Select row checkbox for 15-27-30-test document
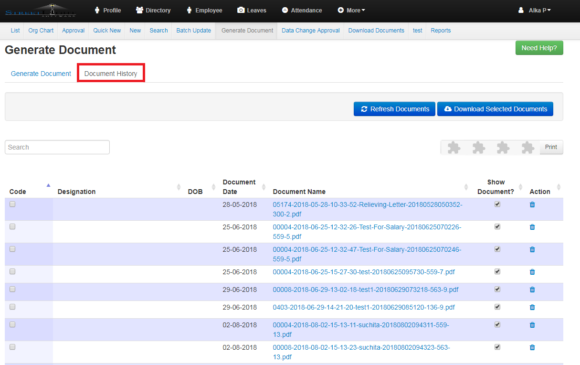 13,272
